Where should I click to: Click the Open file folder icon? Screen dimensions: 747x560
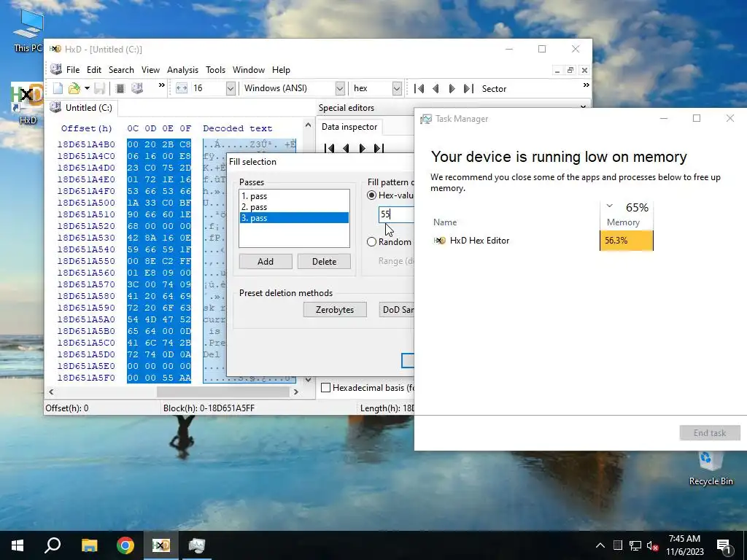(x=74, y=88)
